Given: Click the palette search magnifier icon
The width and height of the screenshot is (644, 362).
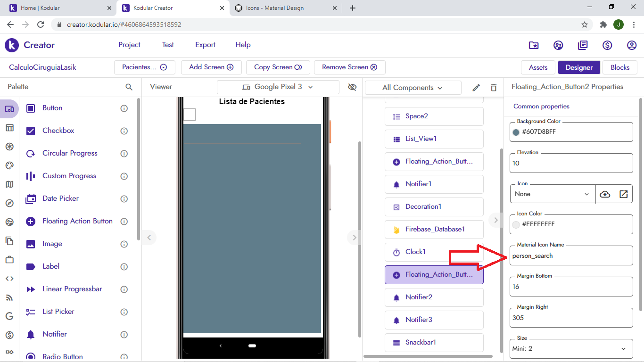Looking at the screenshot, I should click(x=129, y=87).
